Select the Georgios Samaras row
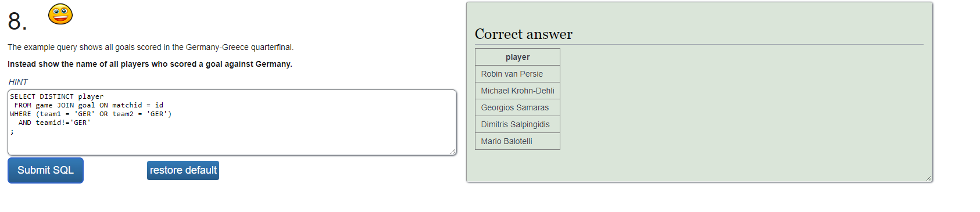The width and height of the screenshot is (980, 212). click(x=517, y=107)
